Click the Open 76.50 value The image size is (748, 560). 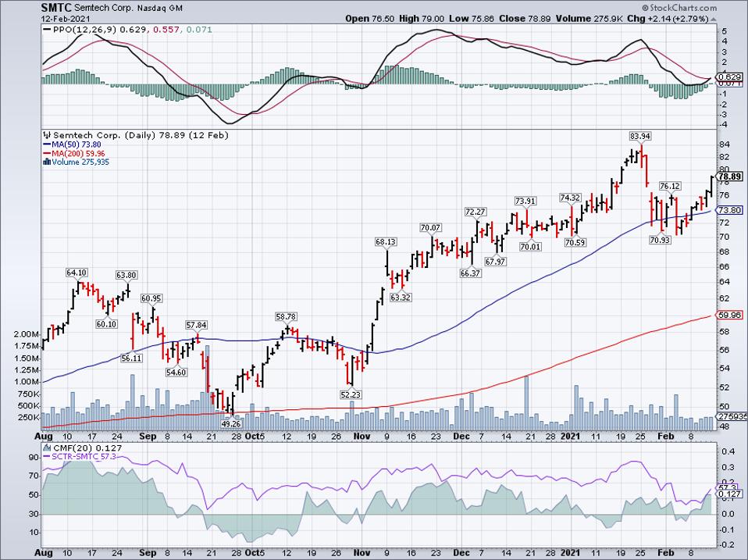pos(370,19)
